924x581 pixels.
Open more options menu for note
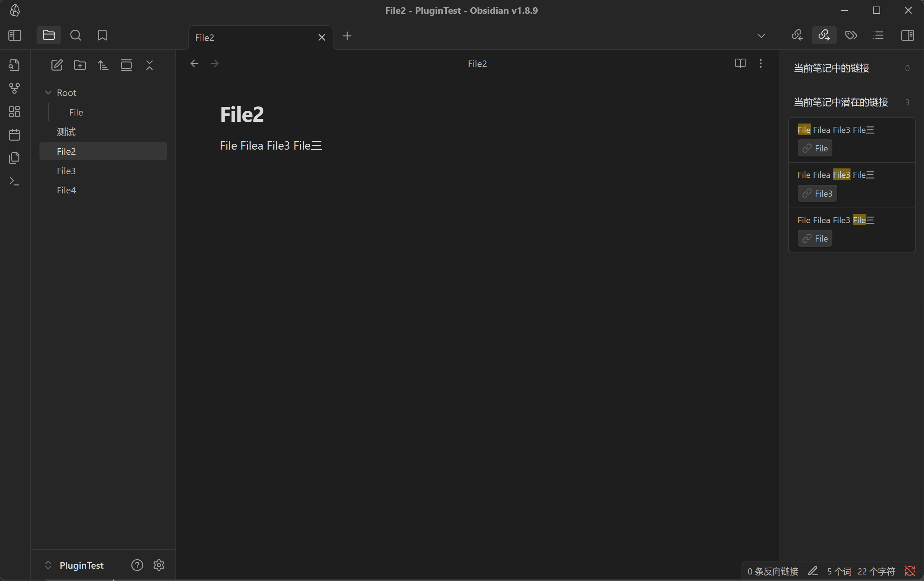pyautogui.click(x=760, y=63)
